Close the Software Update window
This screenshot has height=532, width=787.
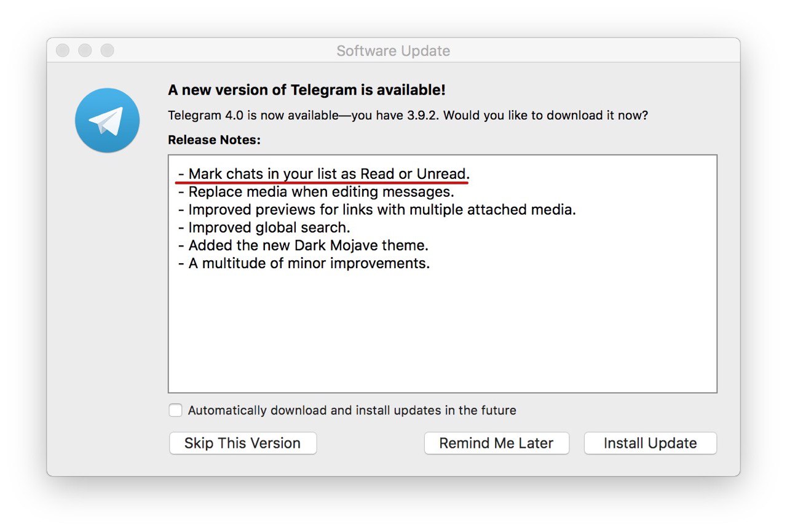(x=63, y=50)
